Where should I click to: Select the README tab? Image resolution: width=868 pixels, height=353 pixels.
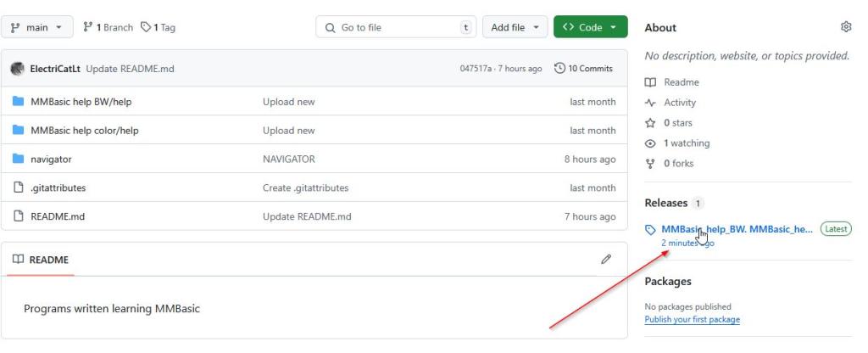[x=41, y=260]
